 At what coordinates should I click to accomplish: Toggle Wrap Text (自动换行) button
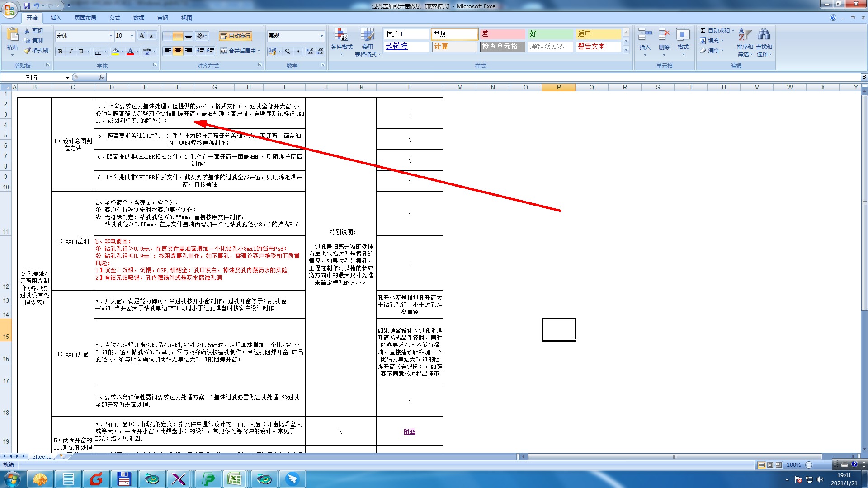click(235, 36)
